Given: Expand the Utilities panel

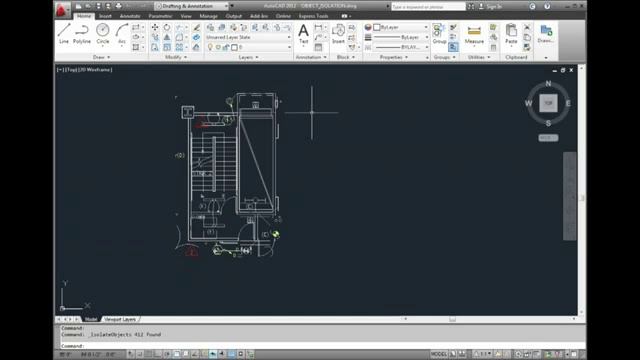Looking at the screenshot, I should 479,57.
